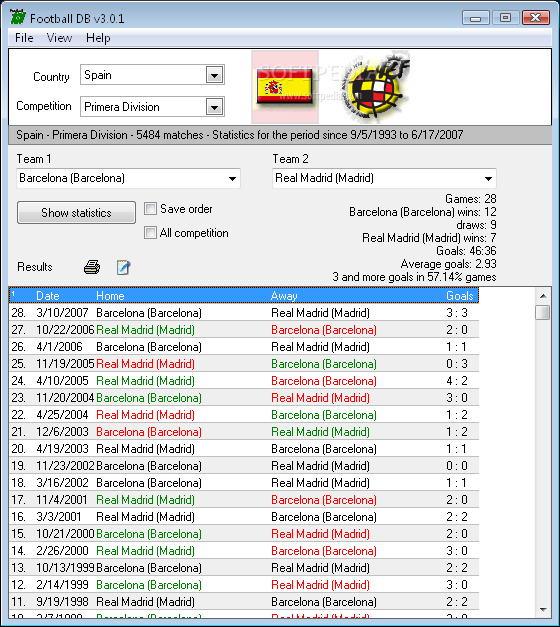Select match row 13 dated 10/13/1999
560x627 pixels.
pyautogui.click(x=244, y=568)
